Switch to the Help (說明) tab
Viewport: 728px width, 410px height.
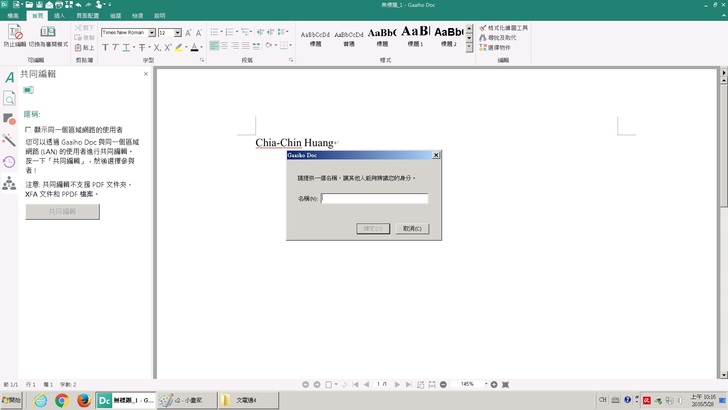[160, 16]
